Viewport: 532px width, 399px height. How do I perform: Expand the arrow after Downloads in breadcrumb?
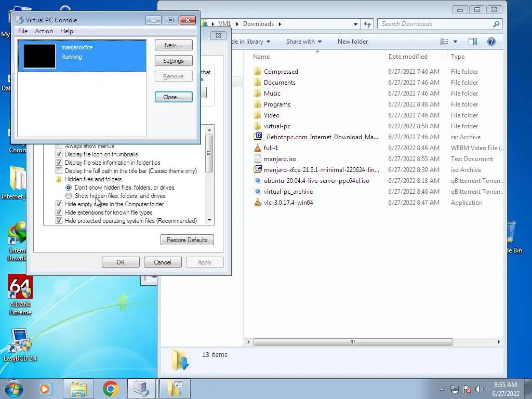(x=280, y=24)
